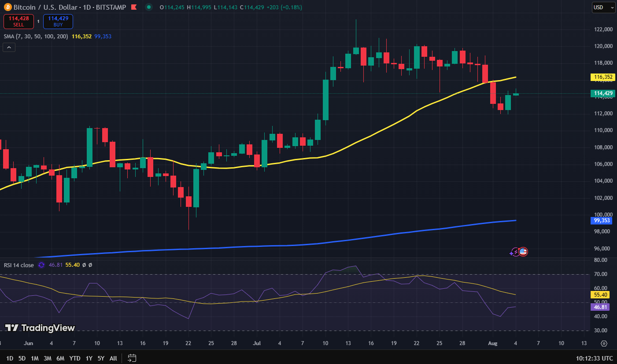
Task: Select the YTD time range tab
Action: tap(74, 358)
